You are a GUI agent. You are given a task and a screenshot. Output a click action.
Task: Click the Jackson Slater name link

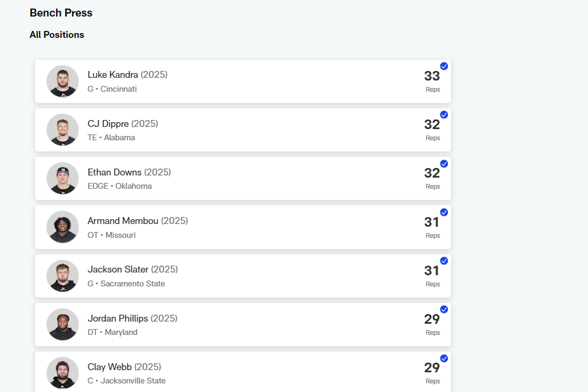click(118, 269)
